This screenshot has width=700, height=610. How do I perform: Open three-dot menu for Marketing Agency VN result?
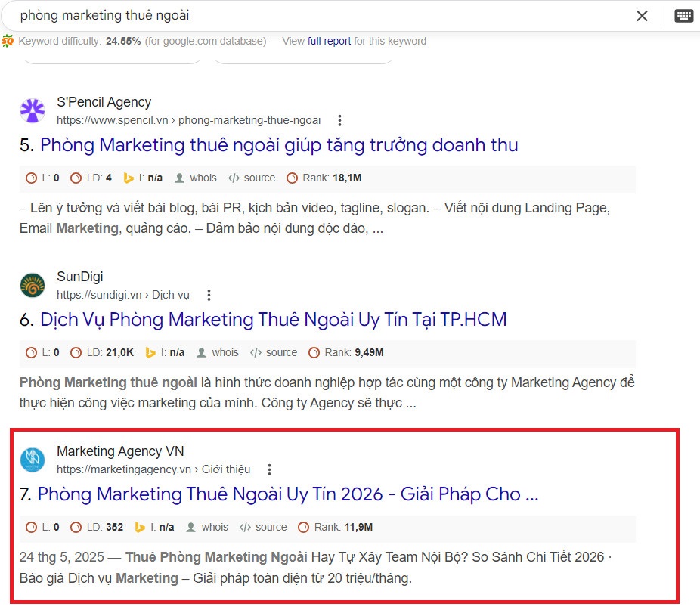pyautogui.click(x=269, y=469)
